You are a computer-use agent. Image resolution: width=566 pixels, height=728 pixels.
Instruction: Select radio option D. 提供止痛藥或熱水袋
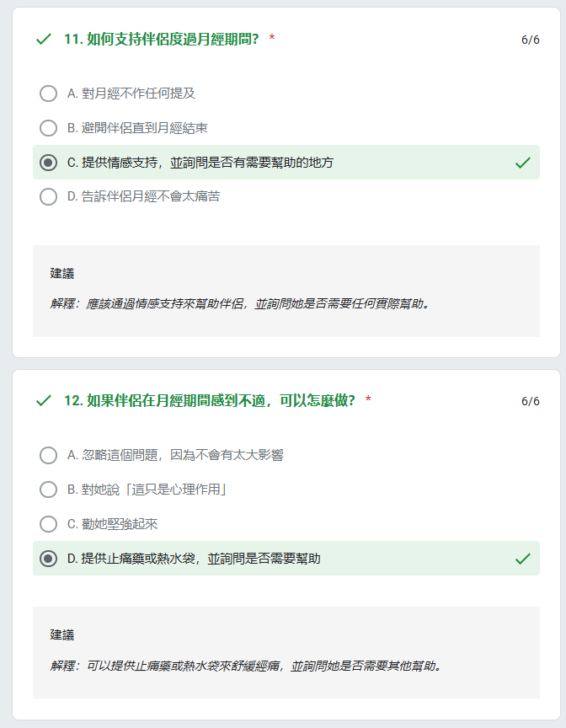coord(48,559)
